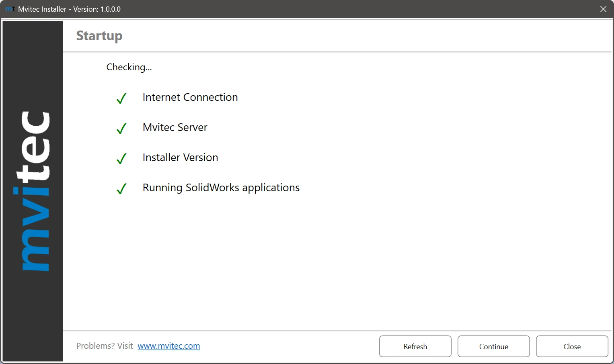Click Continue to proceed with installation
This screenshot has height=364, width=614.
click(x=493, y=346)
